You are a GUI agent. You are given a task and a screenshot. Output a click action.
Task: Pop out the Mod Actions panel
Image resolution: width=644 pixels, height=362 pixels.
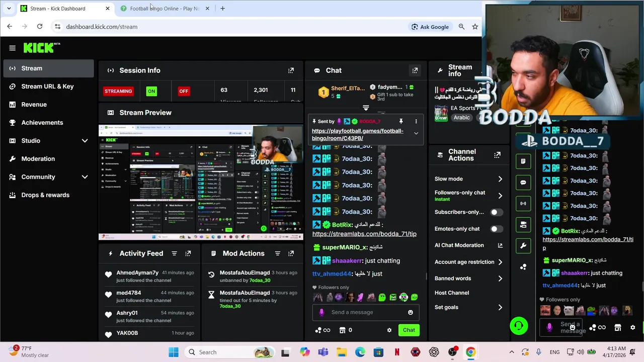pos(291,253)
